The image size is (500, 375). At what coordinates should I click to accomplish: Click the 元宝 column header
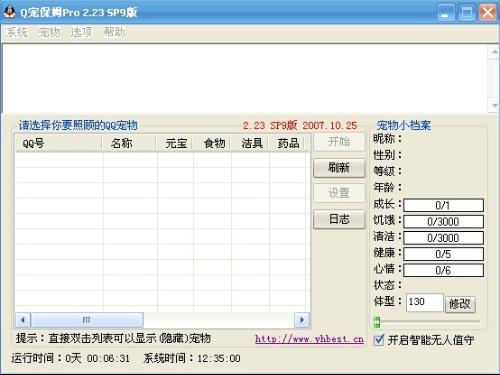174,143
